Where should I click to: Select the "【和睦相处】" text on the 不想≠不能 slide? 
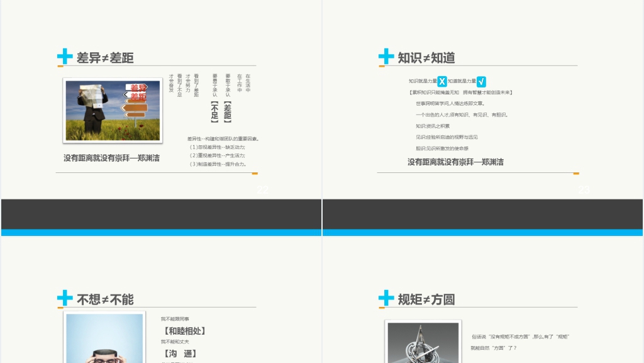[185, 331]
